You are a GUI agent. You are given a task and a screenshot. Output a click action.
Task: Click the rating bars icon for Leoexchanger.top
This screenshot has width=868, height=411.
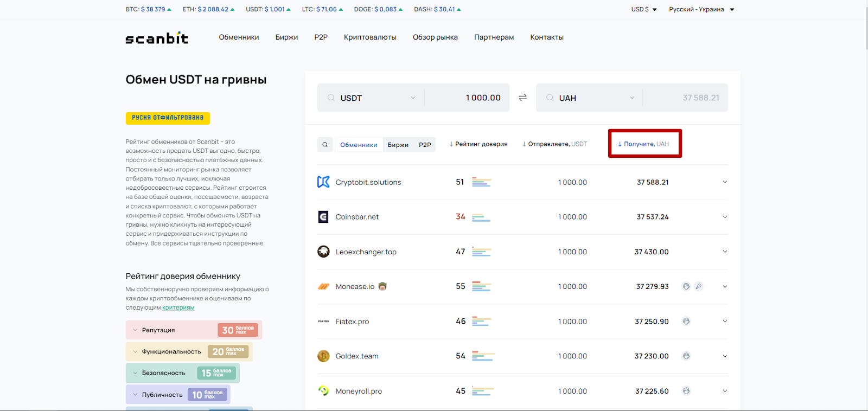tap(481, 252)
